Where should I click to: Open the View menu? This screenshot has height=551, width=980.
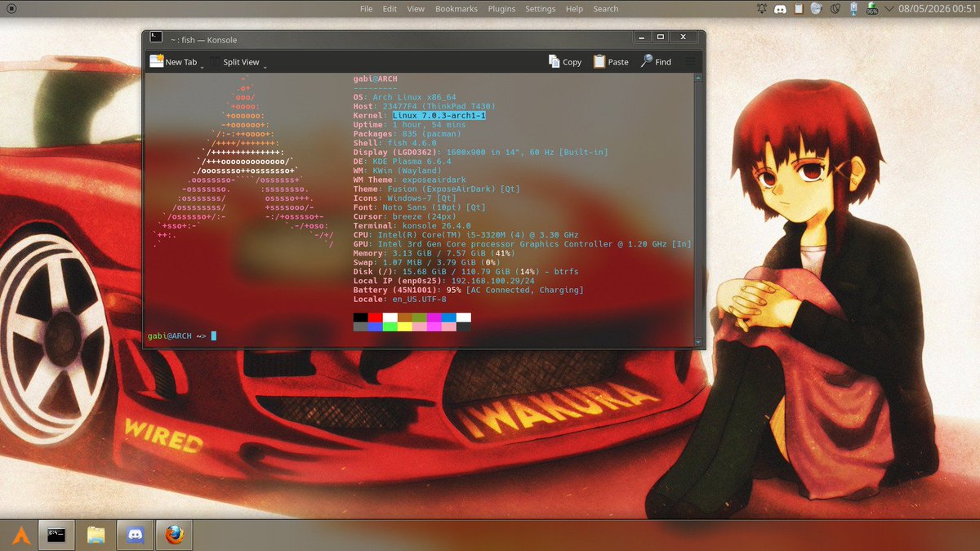[416, 9]
